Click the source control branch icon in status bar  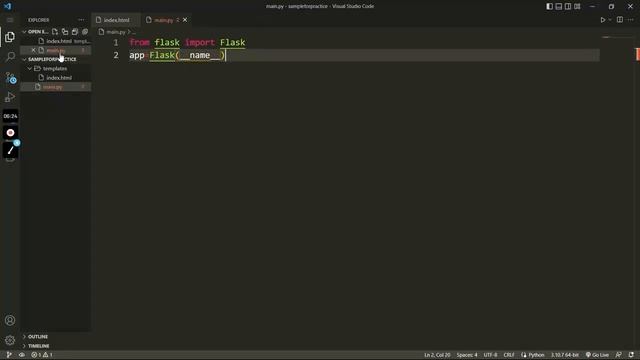tap(9, 355)
